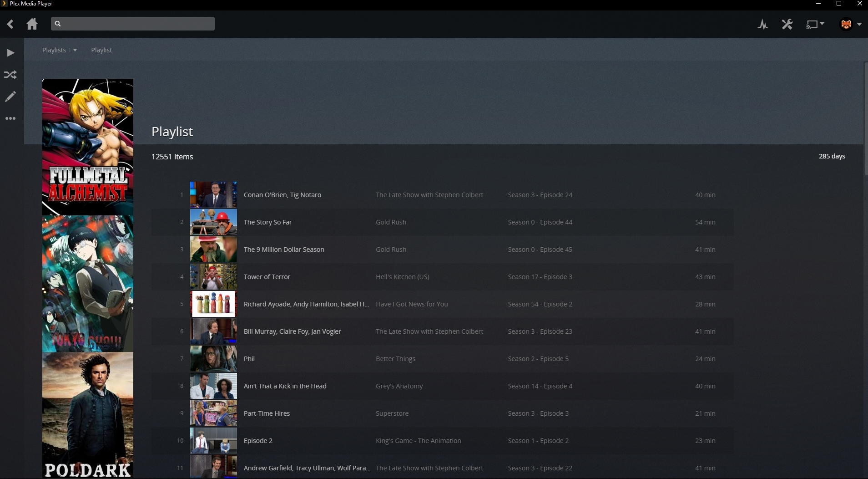Switch to the Playlists section
This screenshot has height=479, width=868.
[53, 50]
